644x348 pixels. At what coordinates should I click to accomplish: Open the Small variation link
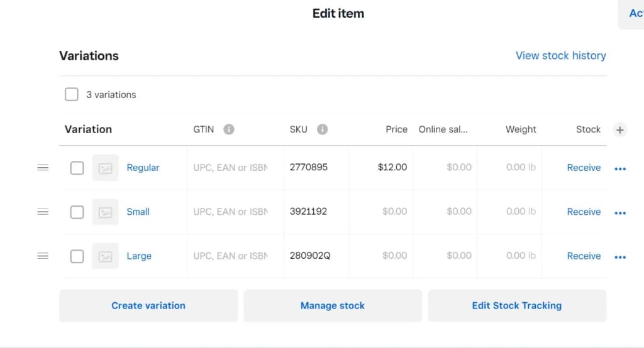point(138,212)
